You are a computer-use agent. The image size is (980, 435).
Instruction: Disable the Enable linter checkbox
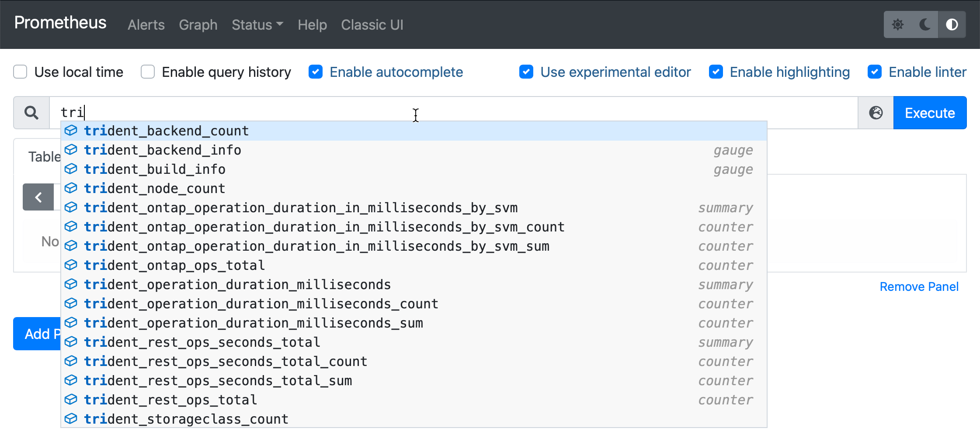coord(875,72)
